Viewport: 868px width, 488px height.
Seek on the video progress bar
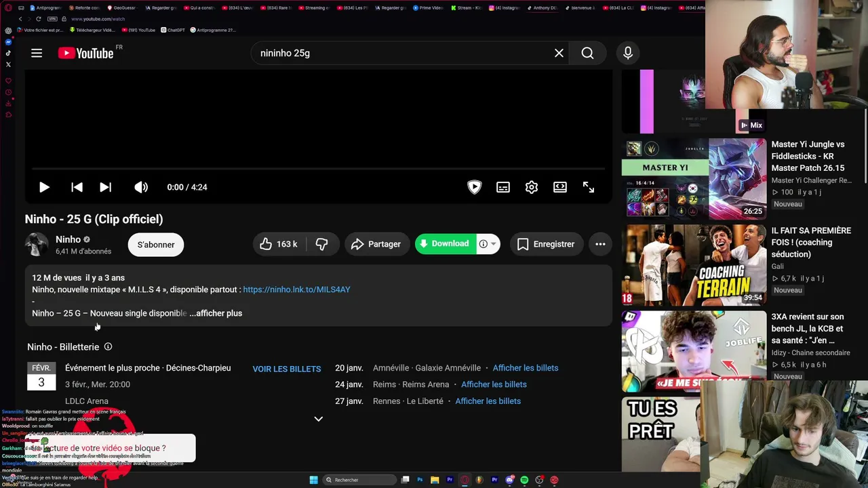tap(319, 169)
